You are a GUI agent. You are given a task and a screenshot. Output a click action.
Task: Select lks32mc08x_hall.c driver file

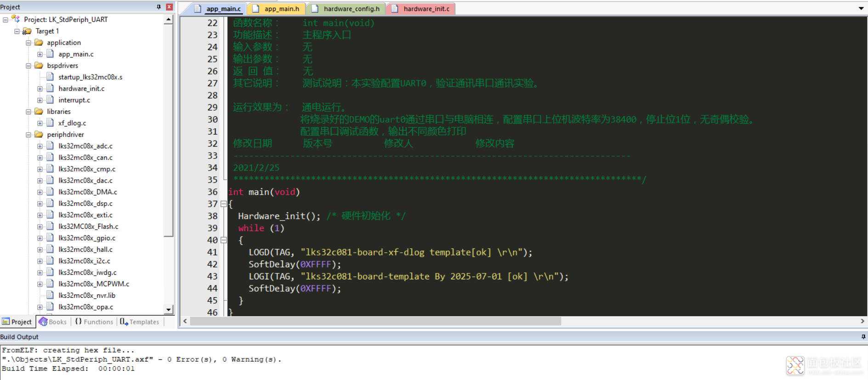(85, 249)
